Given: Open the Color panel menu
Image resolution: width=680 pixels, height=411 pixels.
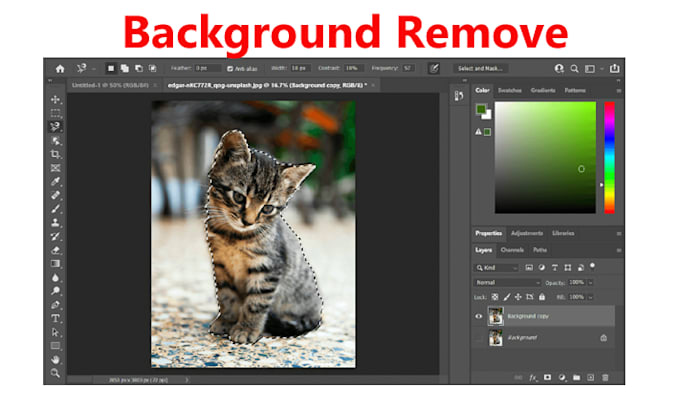Looking at the screenshot, I should tap(619, 91).
